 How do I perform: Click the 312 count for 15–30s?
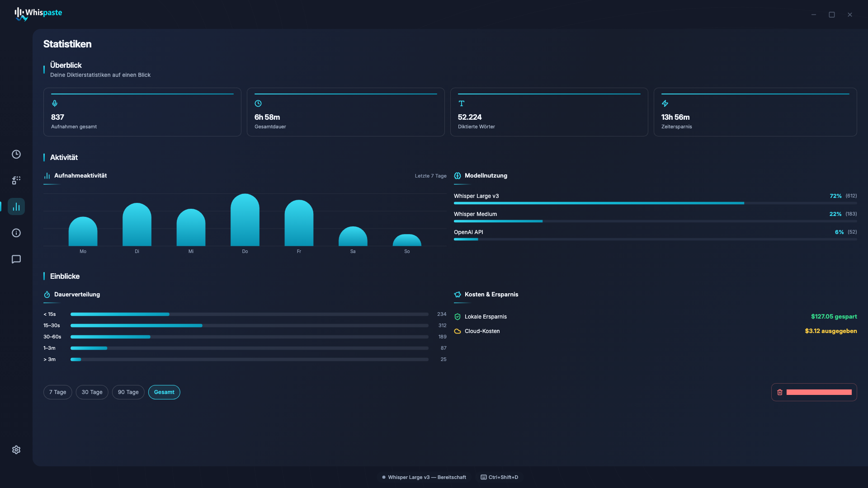coord(442,325)
